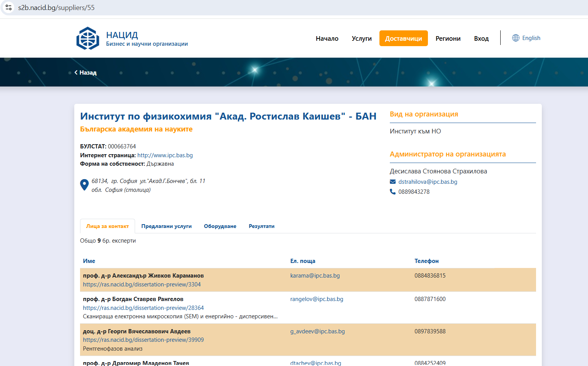Click the administrator phone number 0889843278

414,192
